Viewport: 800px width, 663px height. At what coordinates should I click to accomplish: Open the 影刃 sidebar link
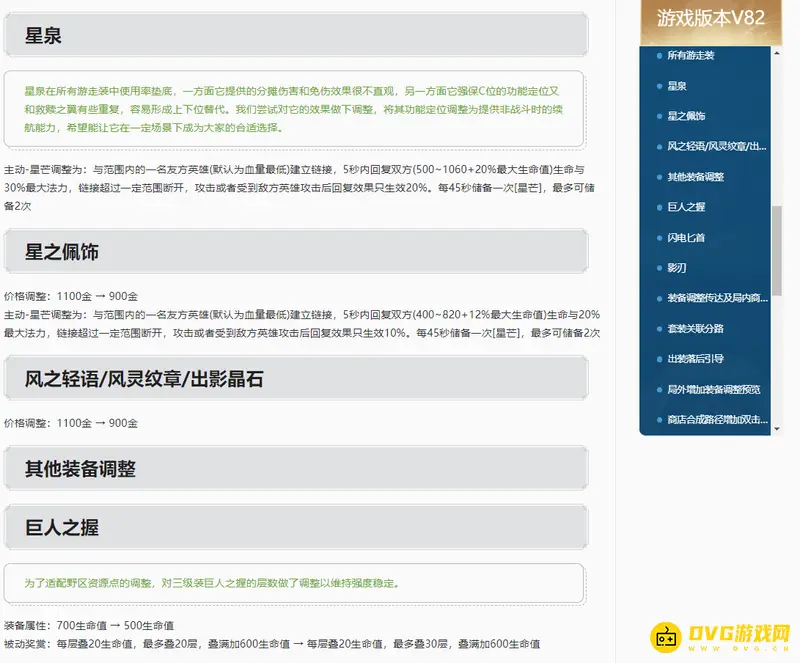click(678, 268)
